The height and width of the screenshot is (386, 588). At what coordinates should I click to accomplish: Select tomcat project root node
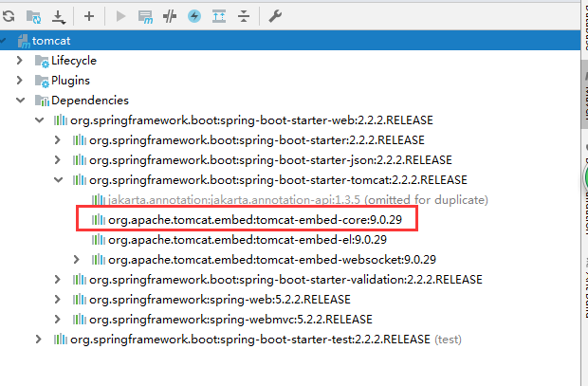pos(290,41)
